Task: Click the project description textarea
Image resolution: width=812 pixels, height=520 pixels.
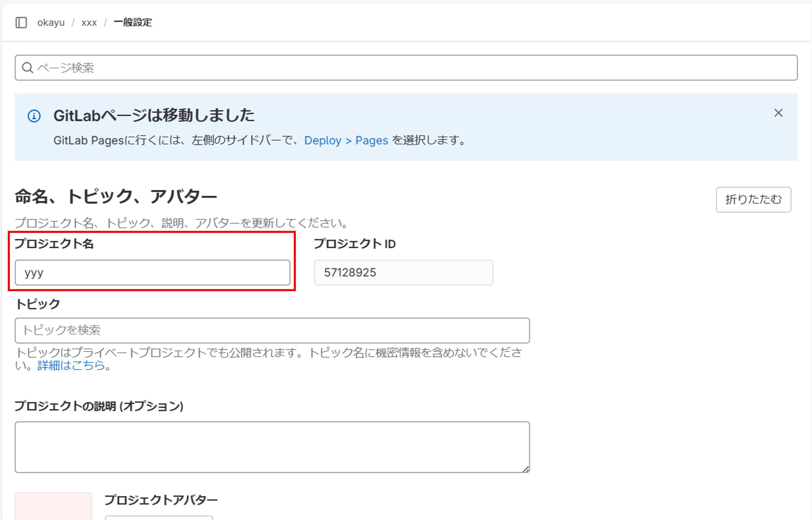Action: click(270, 446)
